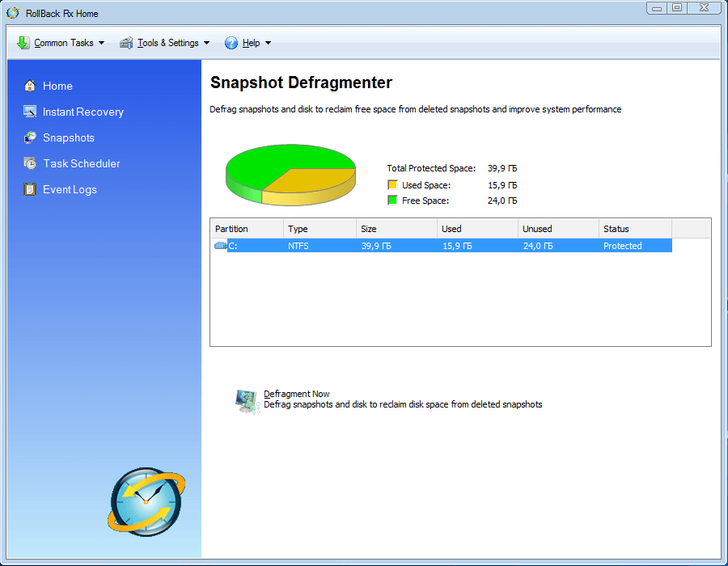728x566 pixels.
Task: Click the Common Tasks green arrow icon
Action: click(x=23, y=43)
